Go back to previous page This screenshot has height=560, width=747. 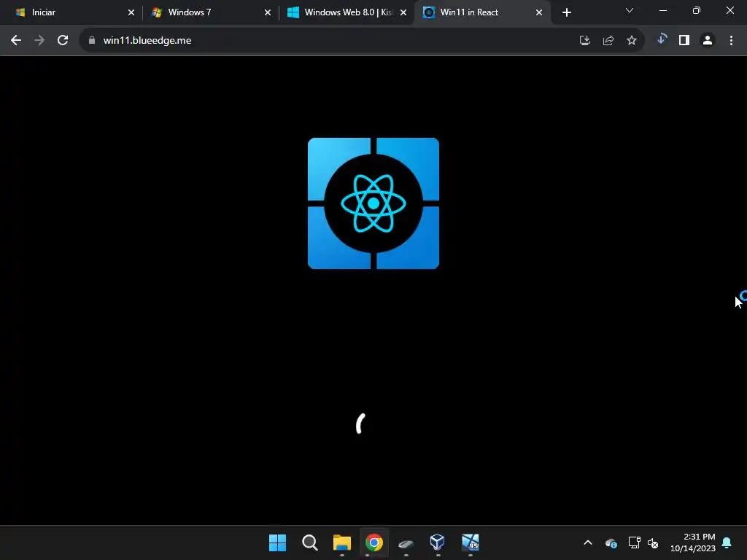[16, 41]
